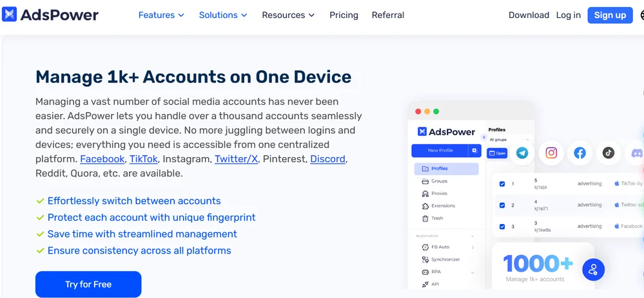The image size is (644, 298).
Task: Click the Telegram icon bubble
Action: (x=522, y=153)
